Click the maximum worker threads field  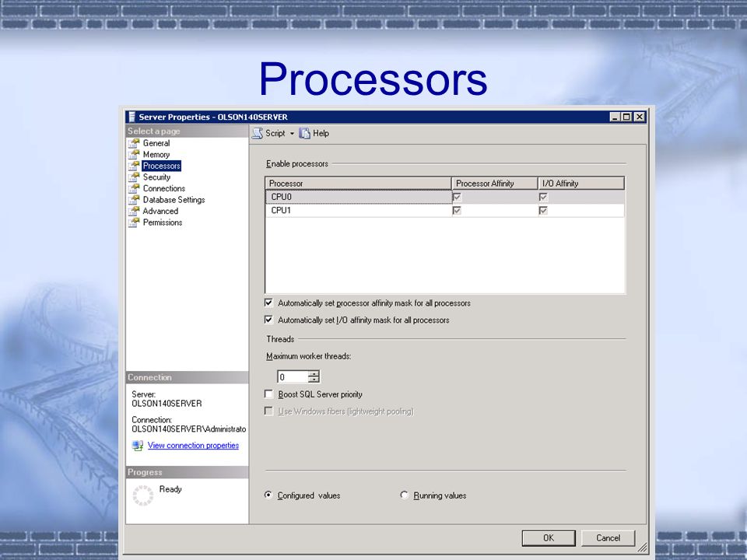click(x=293, y=376)
